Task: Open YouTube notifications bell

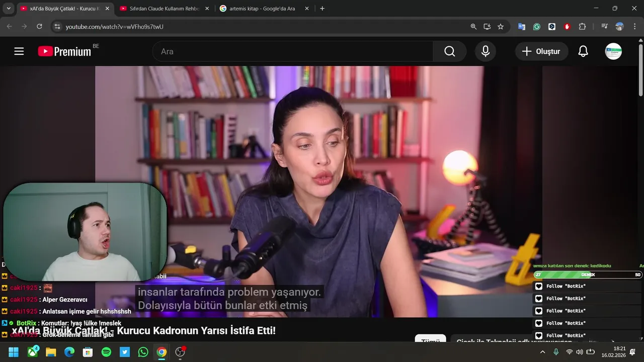Action: [x=583, y=51]
